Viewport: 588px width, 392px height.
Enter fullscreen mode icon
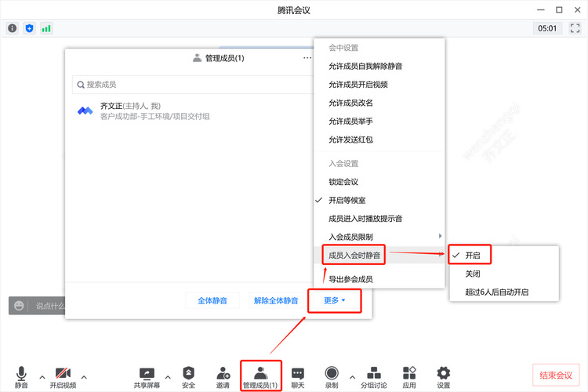pos(575,28)
